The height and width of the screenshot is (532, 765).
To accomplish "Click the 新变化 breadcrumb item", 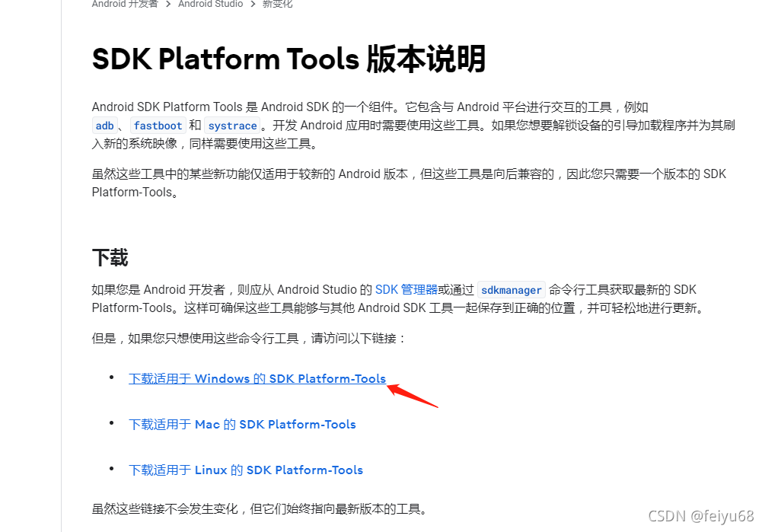I will pos(278,4).
